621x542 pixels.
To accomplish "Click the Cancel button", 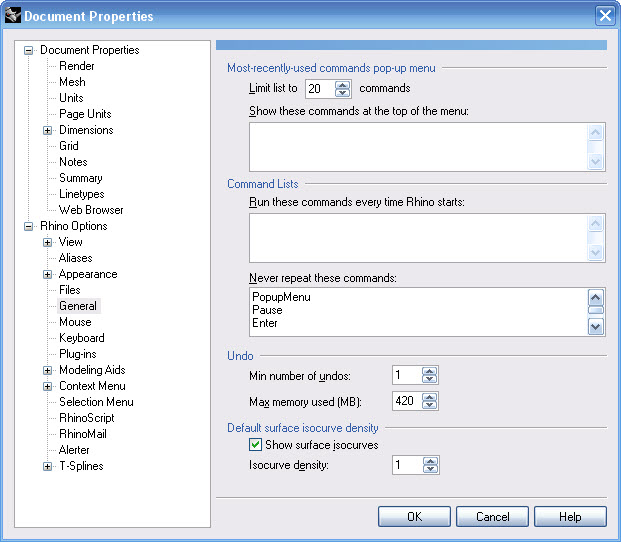I will coord(492,516).
